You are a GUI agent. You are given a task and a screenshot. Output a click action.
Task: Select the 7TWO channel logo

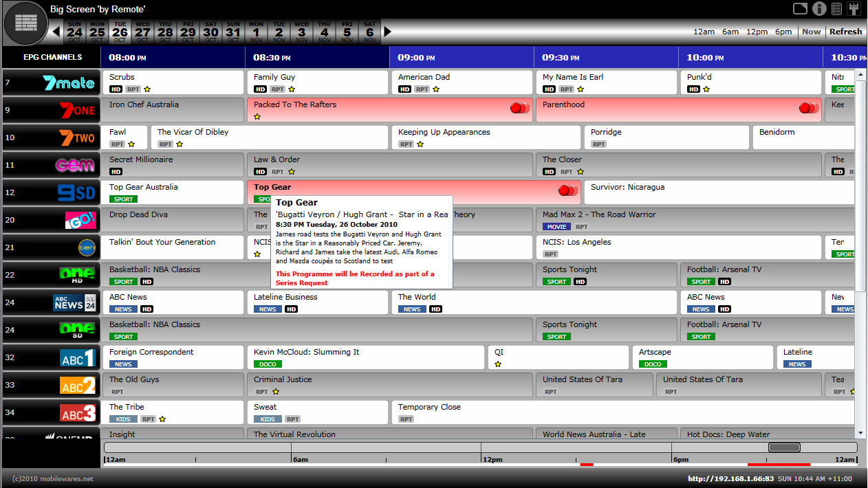pyautogui.click(x=77, y=137)
